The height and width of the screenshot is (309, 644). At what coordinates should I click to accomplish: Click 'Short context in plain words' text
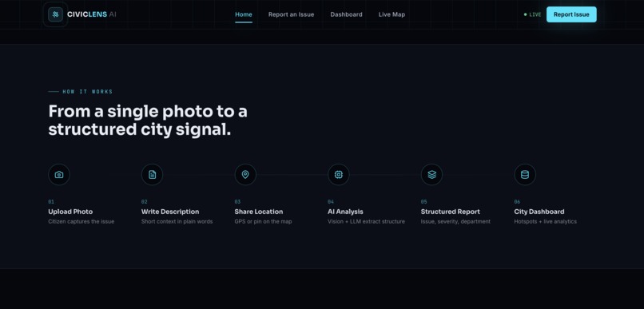[177, 222]
